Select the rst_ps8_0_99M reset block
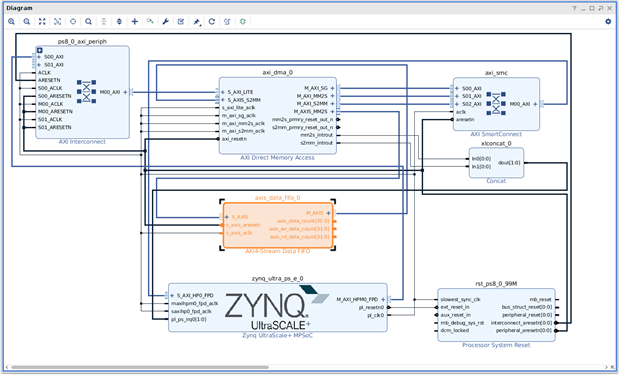This screenshot has height=375, width=619. coord(496,315)
